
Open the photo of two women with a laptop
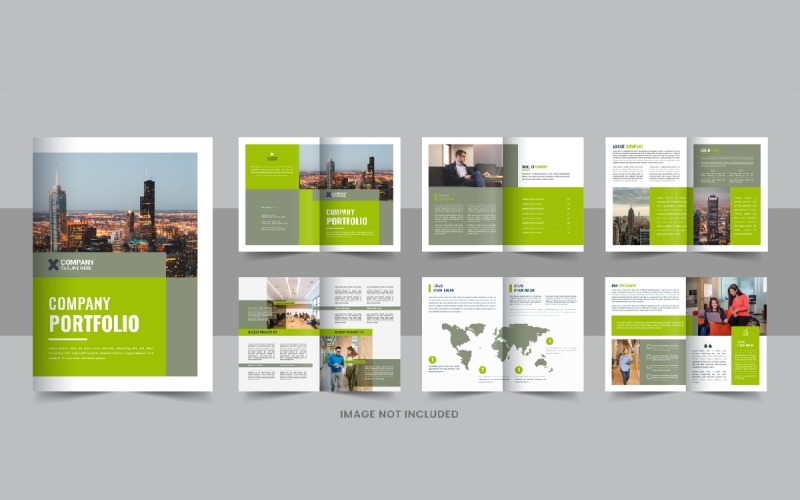point(726,306)
